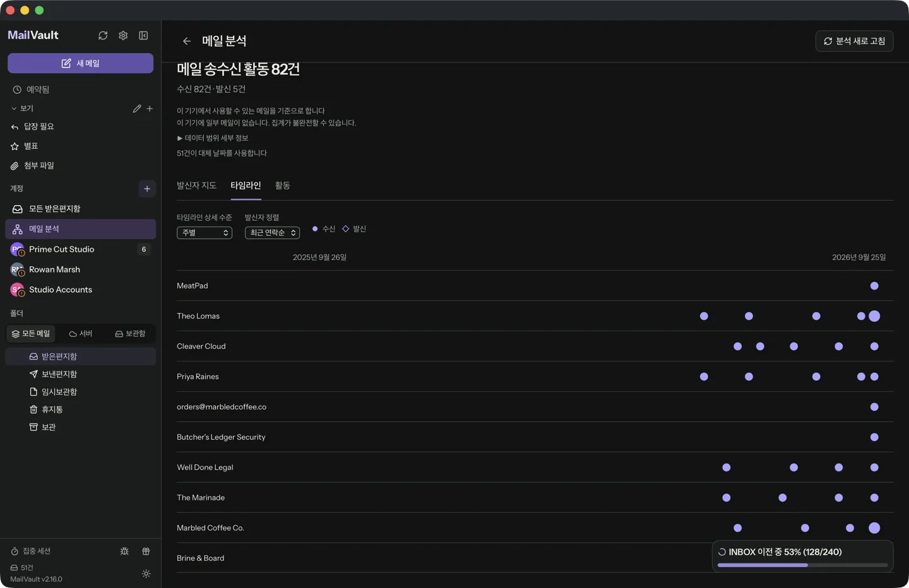The width and height of the screenshot is (909, 588).
Task: Click the gift icon in the sidebar footer
Action: tap(146, 551)
